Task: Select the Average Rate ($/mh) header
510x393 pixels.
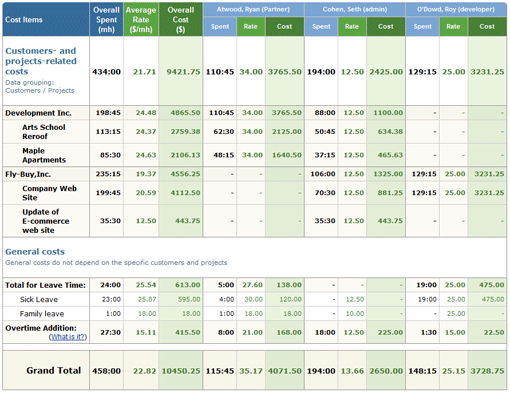Action: coord(141,20)
